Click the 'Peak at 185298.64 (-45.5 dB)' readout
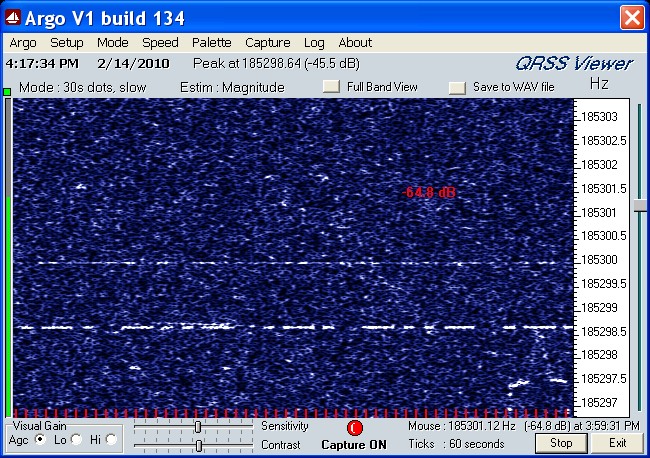650x458 pixels. [x=276, y=63]
